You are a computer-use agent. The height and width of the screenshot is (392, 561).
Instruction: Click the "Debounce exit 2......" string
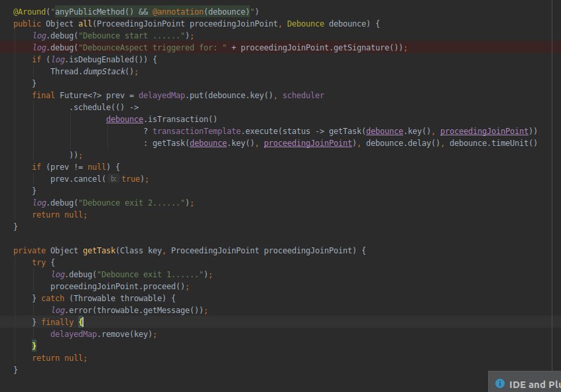point(133,203)
